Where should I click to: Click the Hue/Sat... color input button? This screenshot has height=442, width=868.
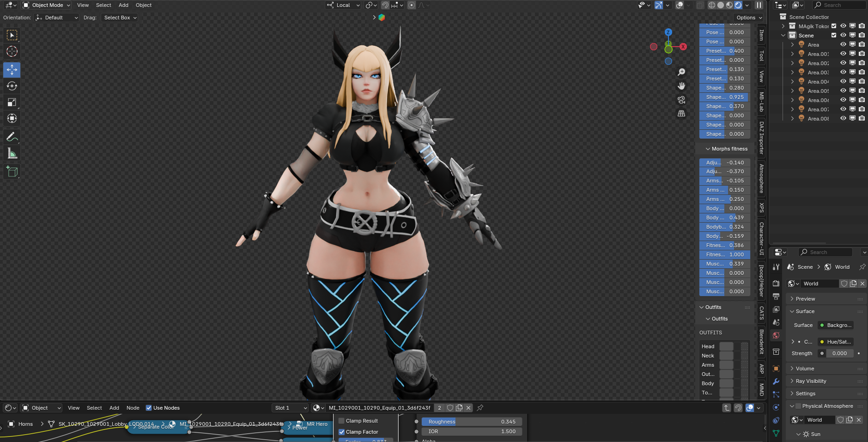[836, 342]
